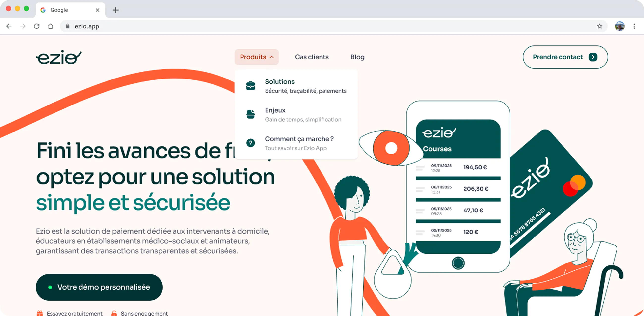644x316 pixels.
Task: Click the Ezio logo on phone screen
Action: [x=439, y=132]
